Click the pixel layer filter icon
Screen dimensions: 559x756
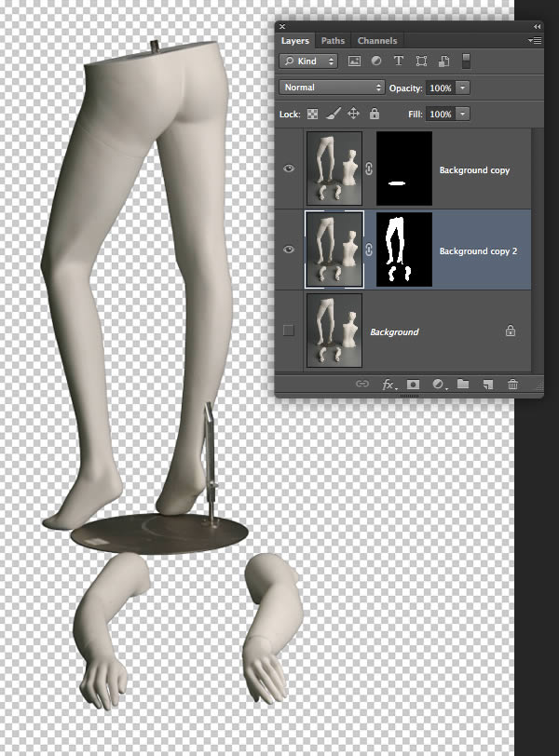pyautogui.click(x=354, y=61)
